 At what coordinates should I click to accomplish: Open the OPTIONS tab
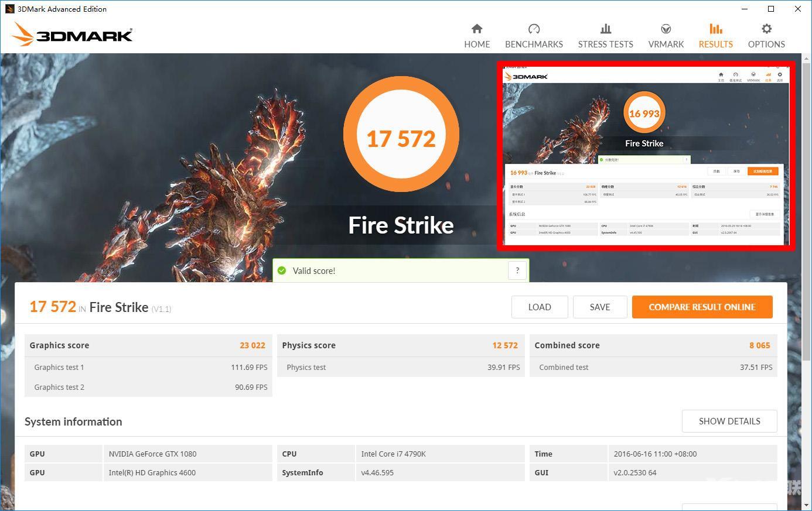click(766, 36)
